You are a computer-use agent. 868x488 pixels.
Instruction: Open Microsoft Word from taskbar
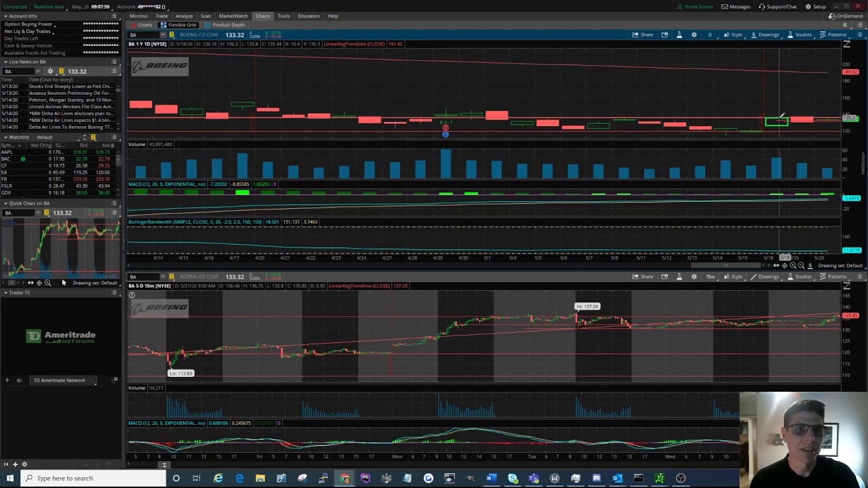tap(492, 479)
